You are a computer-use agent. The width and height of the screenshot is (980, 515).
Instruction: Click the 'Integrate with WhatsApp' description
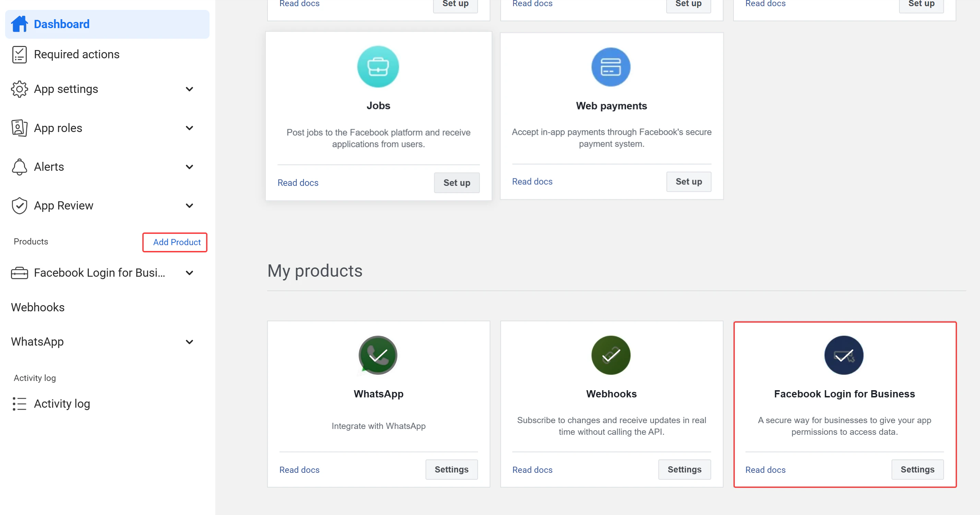(378, 426)
